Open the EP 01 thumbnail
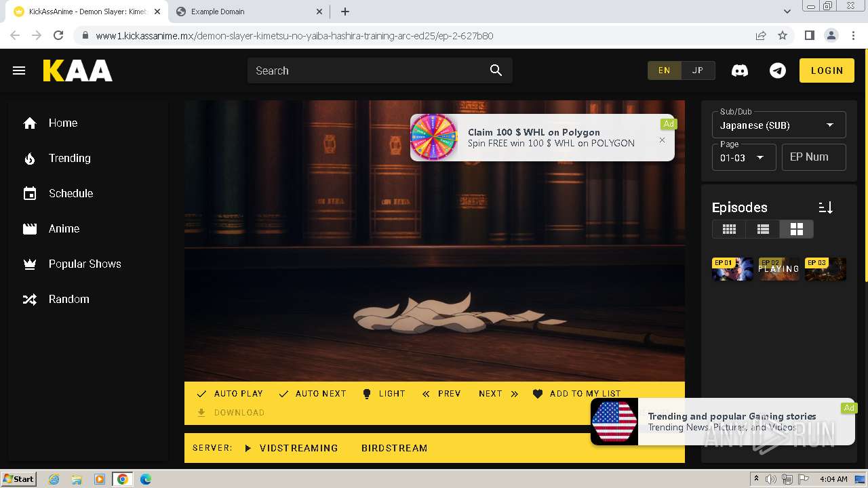 pos(732,269)
